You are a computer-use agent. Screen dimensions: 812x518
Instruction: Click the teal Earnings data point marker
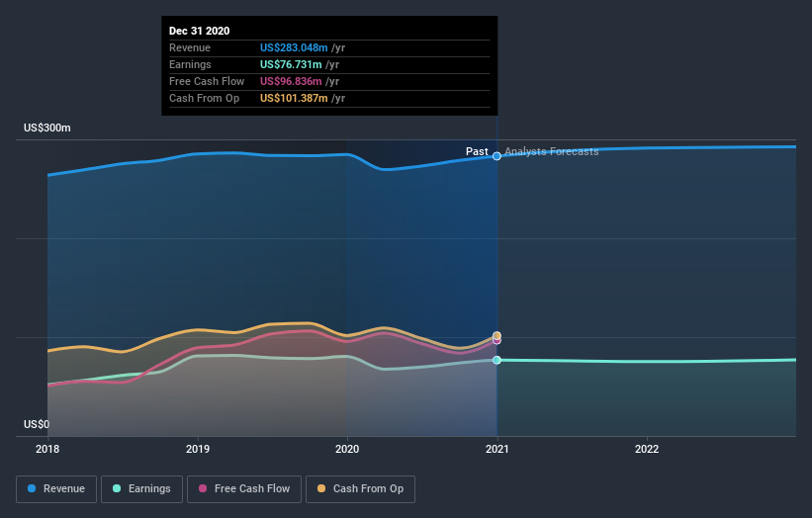pos(496,360)
